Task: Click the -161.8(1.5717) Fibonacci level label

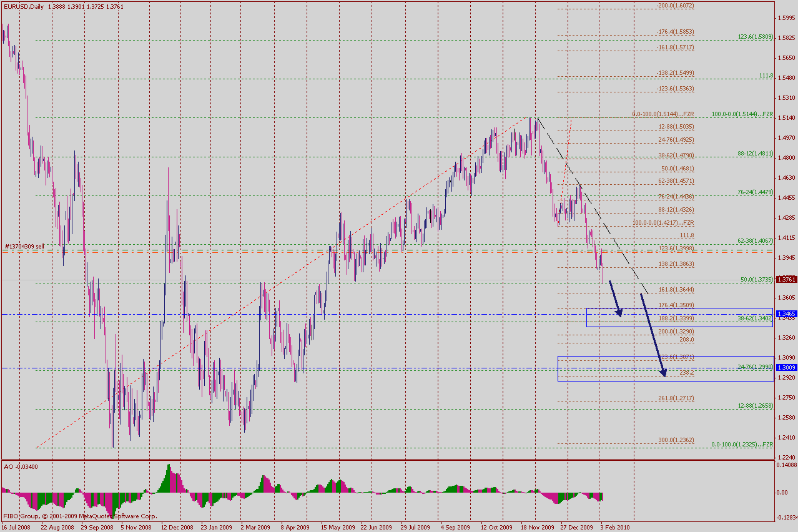Action: click(x=675, y=47)
